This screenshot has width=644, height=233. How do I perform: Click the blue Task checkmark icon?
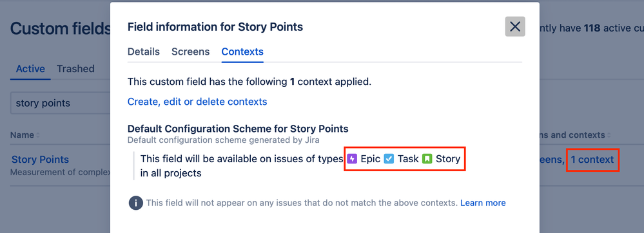pyautogui.click(x=389, y=159)
